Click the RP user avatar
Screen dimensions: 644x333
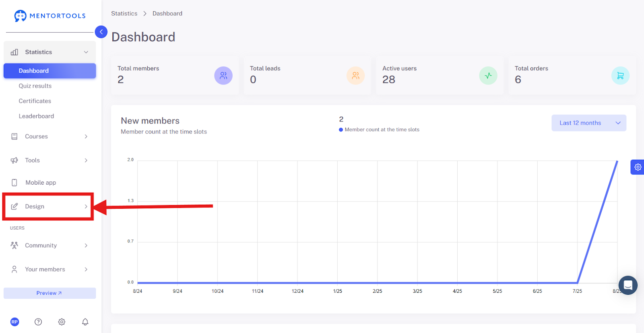pyautogui.click(x=15, y=322)
